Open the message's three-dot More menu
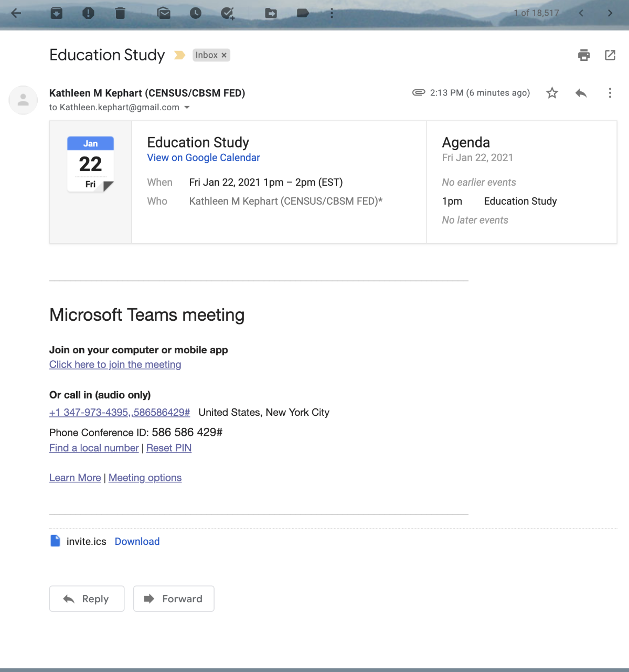 (610, 93)
